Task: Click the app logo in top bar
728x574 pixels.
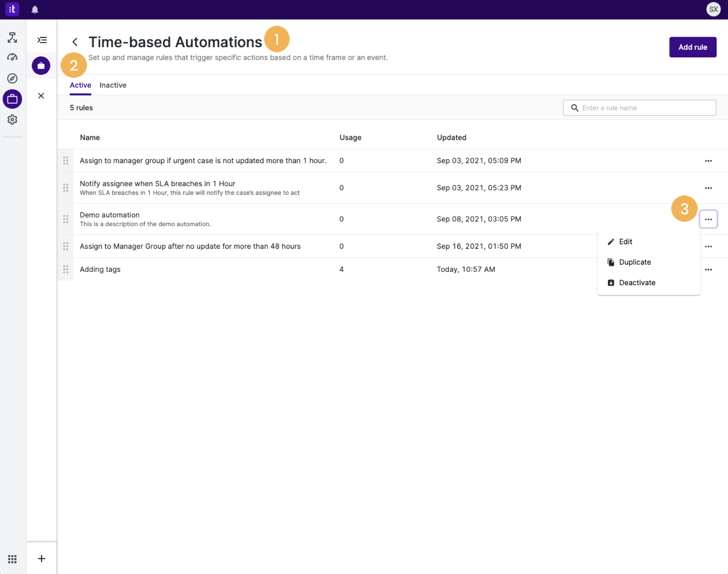Action: (x=12, y=9)
